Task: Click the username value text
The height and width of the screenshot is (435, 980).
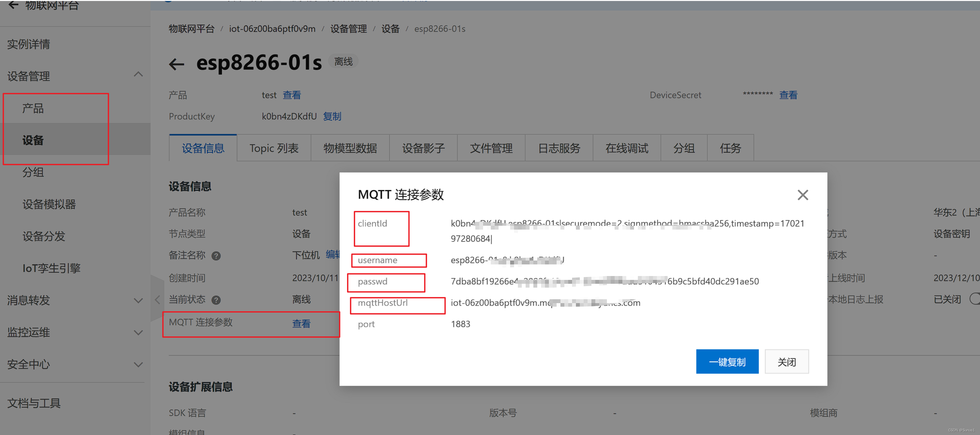Action: tap(508, 260)
